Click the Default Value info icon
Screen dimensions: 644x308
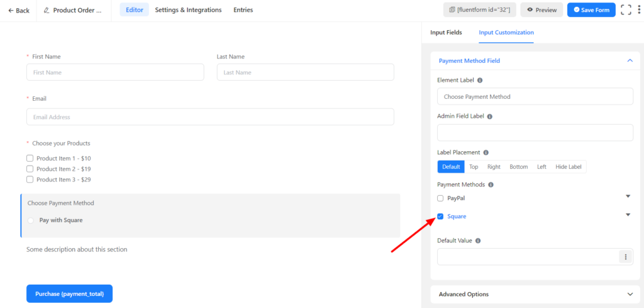tap(478, 241)
